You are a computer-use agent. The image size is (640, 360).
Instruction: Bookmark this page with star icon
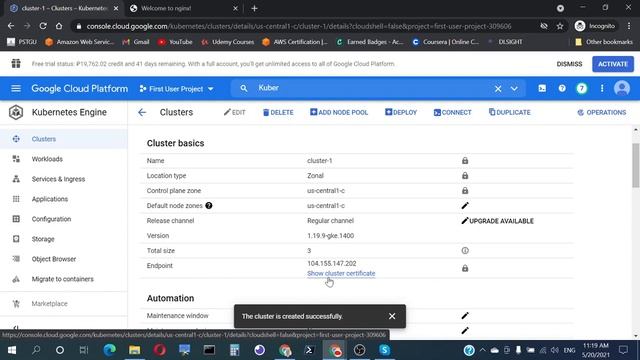[x=560, y=26]
